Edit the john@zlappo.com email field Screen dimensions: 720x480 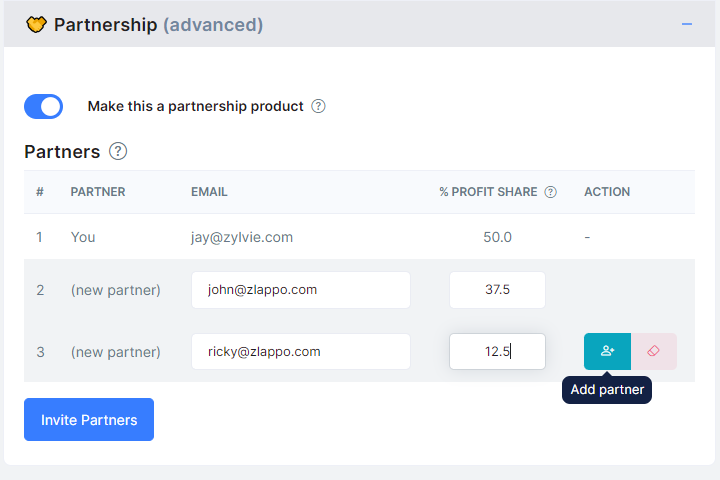[301, 290]
